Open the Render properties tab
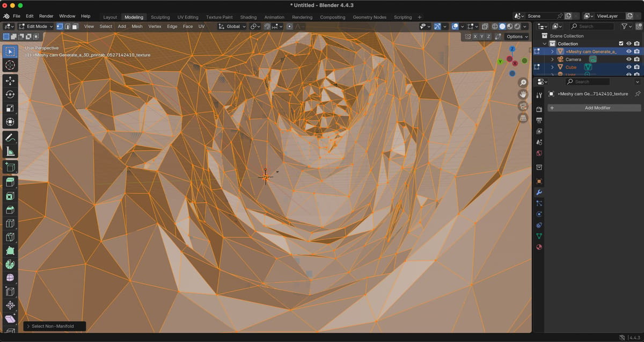 [539, 109]
